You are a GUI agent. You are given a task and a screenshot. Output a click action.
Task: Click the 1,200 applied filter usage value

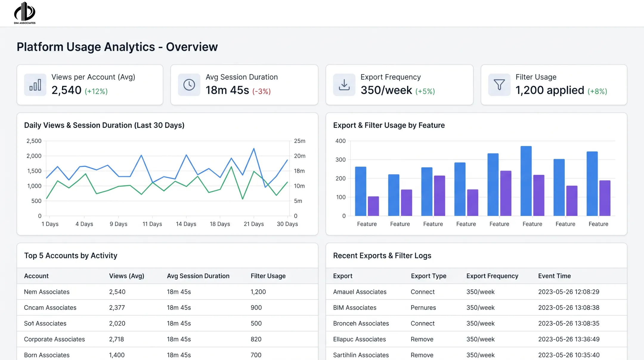(550, 90)
